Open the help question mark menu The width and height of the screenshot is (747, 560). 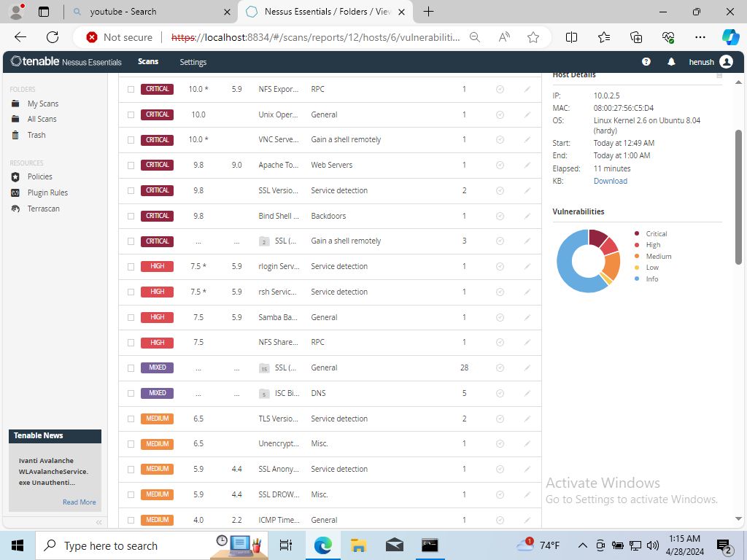[x=646, y=62]
